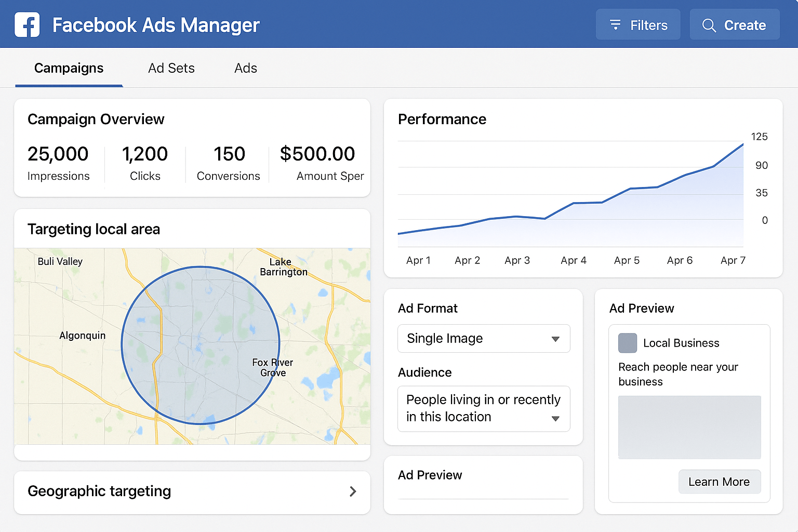Switch to the Ad Sets tab

(171, 68)
